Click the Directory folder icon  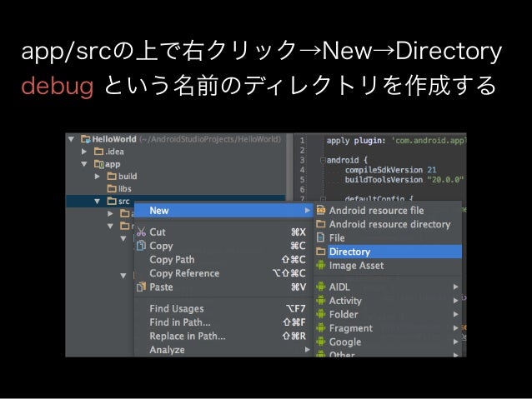pyautogui.click(x=321, y=252)
